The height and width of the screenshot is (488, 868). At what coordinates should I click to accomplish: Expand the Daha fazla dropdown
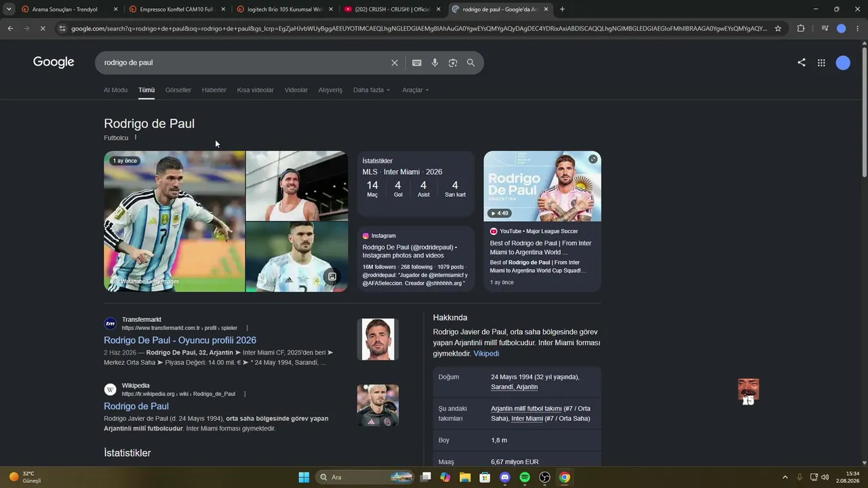[x=372, y=90]
